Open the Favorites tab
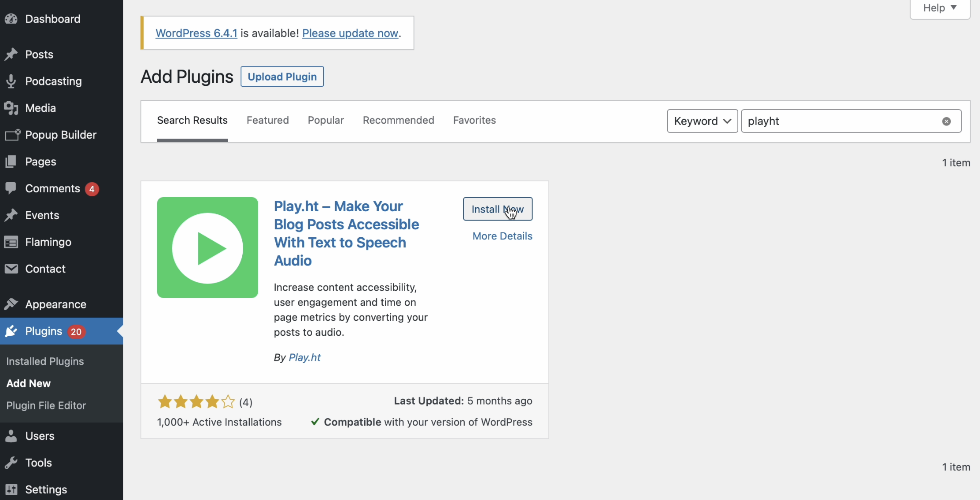 click(x=474, y=120)
